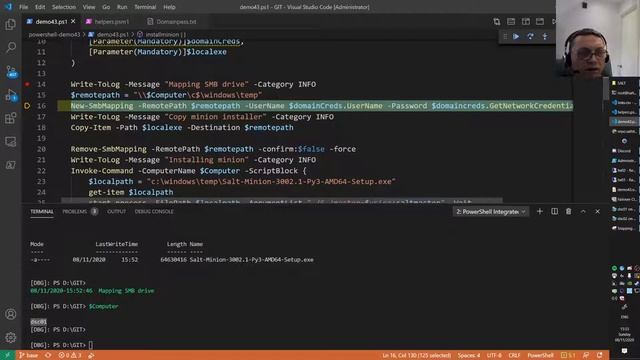Screen dimensions: 640x360
Task: Click the debug Step Into button
Action: click(x=545, y=36)
